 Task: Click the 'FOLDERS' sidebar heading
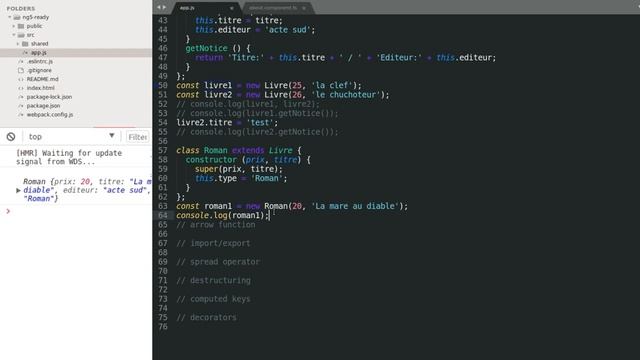pyautogui.click(x=21, y=9)
